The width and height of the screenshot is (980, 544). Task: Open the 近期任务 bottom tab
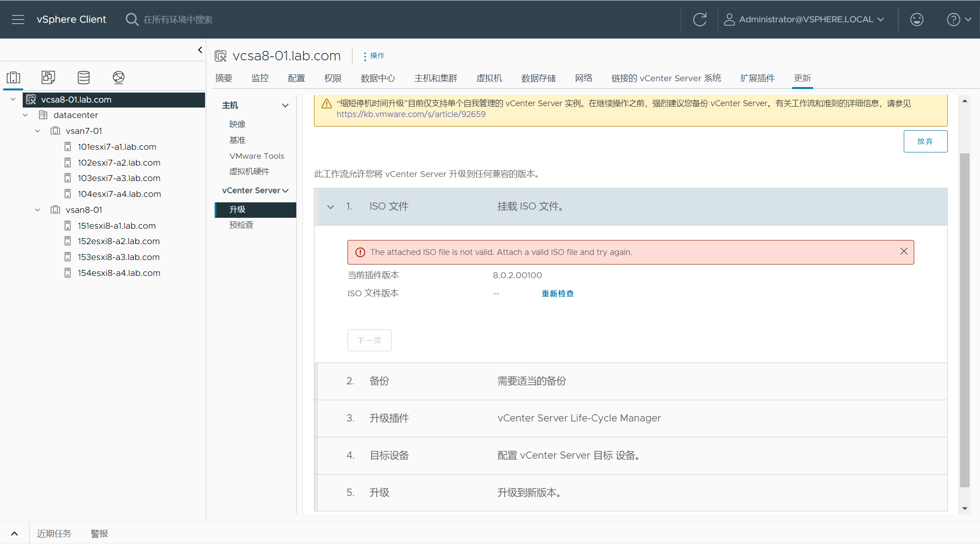pos(54,534)
